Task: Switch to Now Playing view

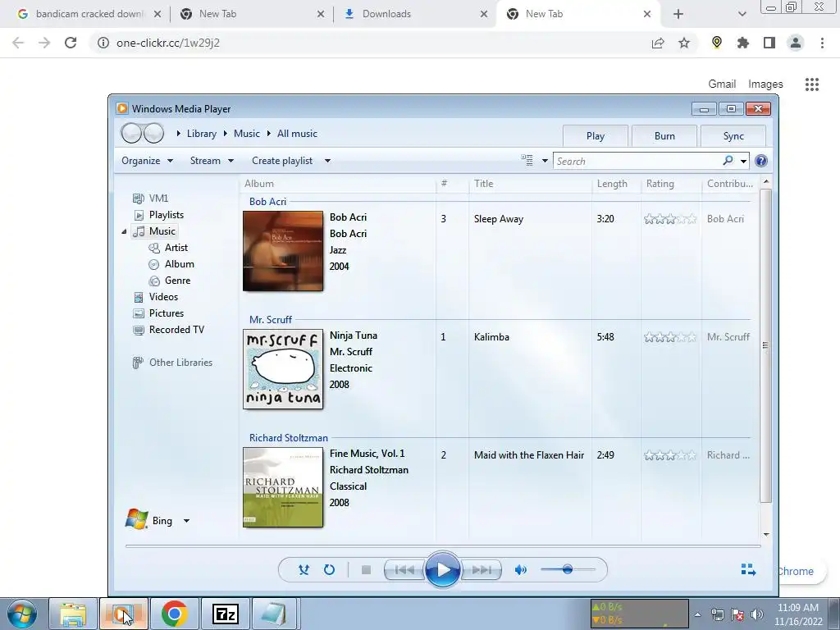Action: (x=748, y=569)
